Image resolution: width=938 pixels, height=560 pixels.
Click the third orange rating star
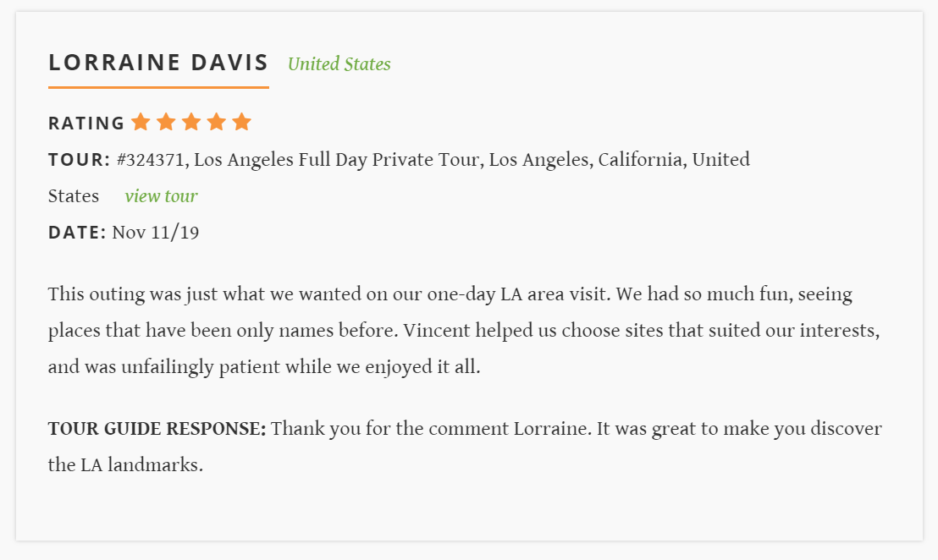point(191,122)
